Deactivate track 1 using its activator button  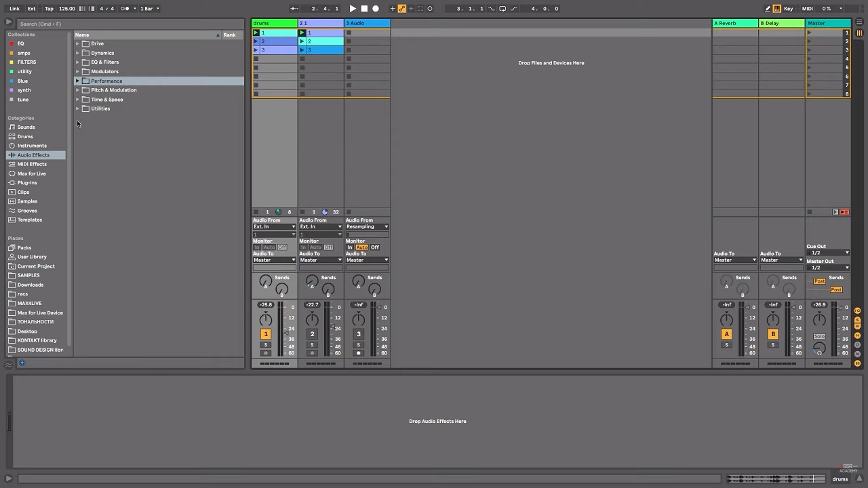point(266,334)
